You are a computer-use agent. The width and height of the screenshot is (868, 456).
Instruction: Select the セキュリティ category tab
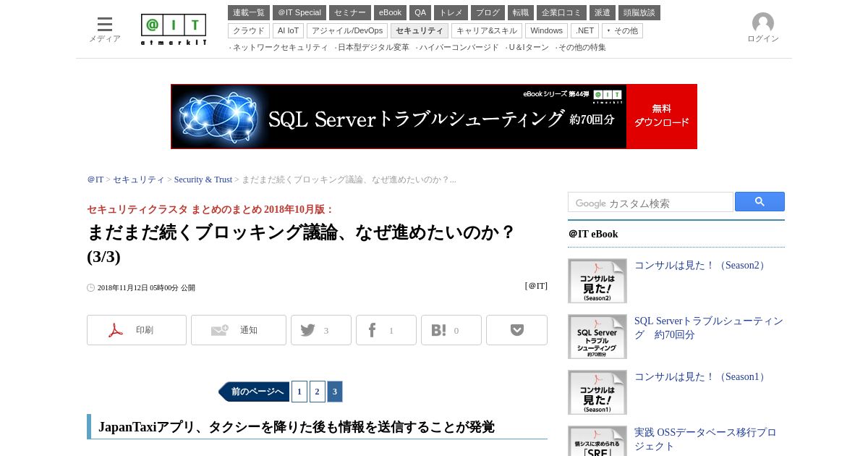[420, 31]
